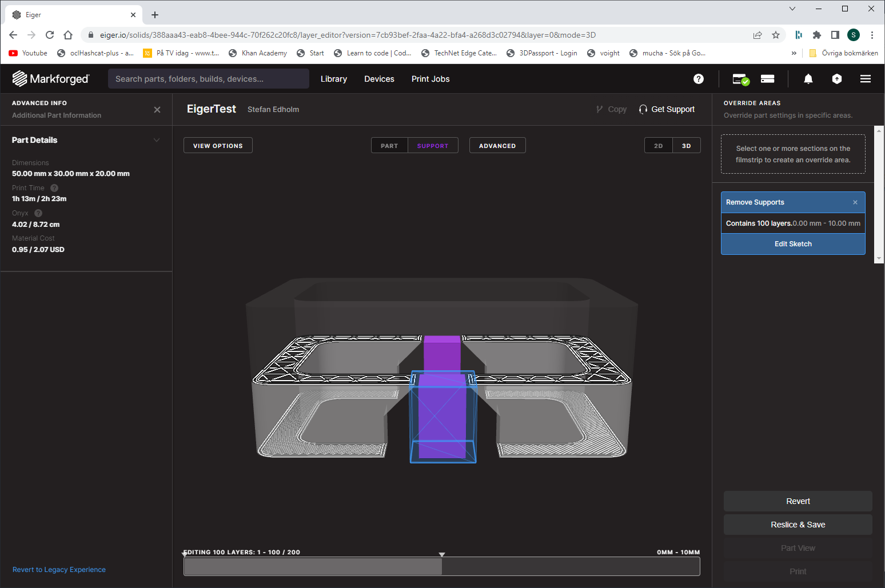The height and width of the screenshot is (588, 885).
Task: Click the Markforged logo
Action: click(51, 79)
